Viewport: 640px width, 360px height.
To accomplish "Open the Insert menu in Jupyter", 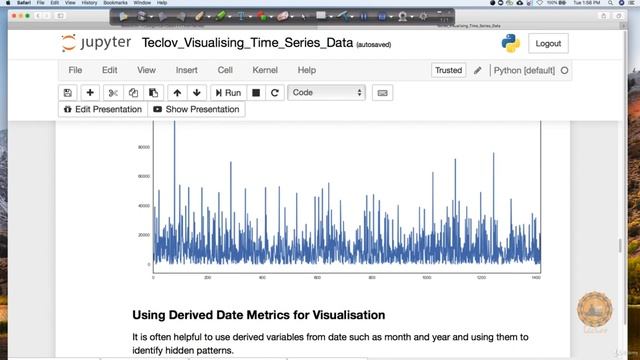I will 187,70.
